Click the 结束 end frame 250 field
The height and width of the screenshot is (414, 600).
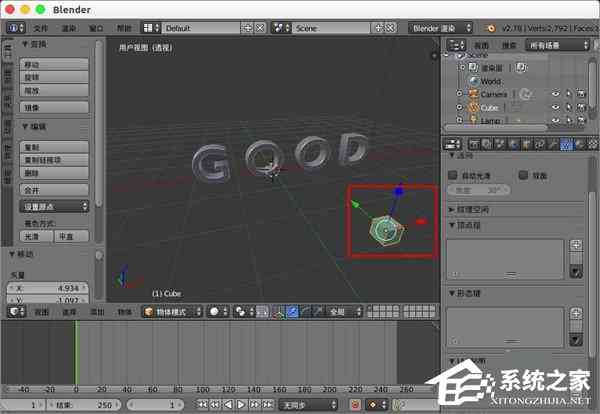point(84,404)
